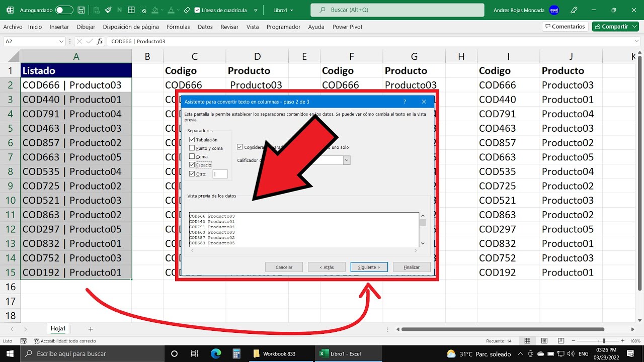Viewport: 644px width, 362px height.
Task: Open the Power Pivot tab
Action: (x=347, y=27)
